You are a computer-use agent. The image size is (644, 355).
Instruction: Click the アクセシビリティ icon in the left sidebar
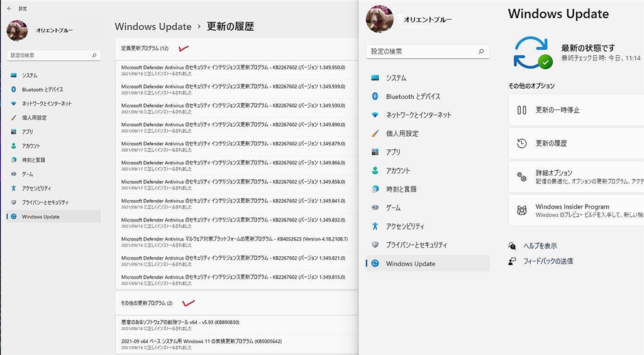point(14,188)
